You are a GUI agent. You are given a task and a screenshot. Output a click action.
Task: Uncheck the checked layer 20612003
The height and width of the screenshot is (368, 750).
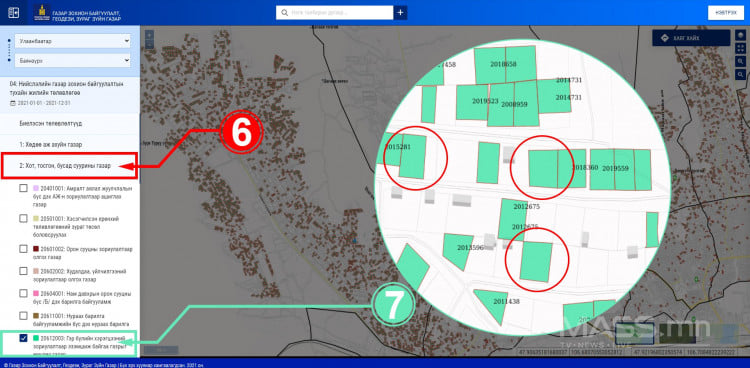[23, 338]
